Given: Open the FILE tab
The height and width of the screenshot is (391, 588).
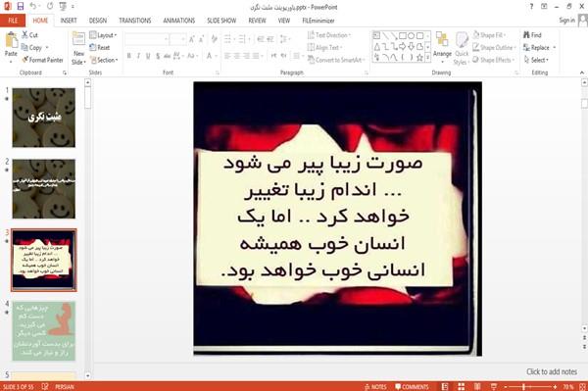Looking at the screenshot, I should pos(13,21).
